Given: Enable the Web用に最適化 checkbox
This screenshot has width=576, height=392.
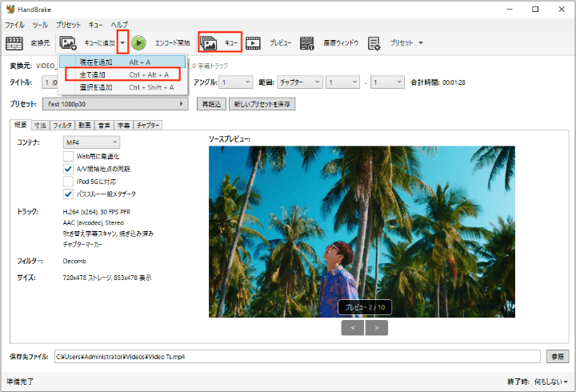Looking at the screenshot, I should (x=68, y=157).
